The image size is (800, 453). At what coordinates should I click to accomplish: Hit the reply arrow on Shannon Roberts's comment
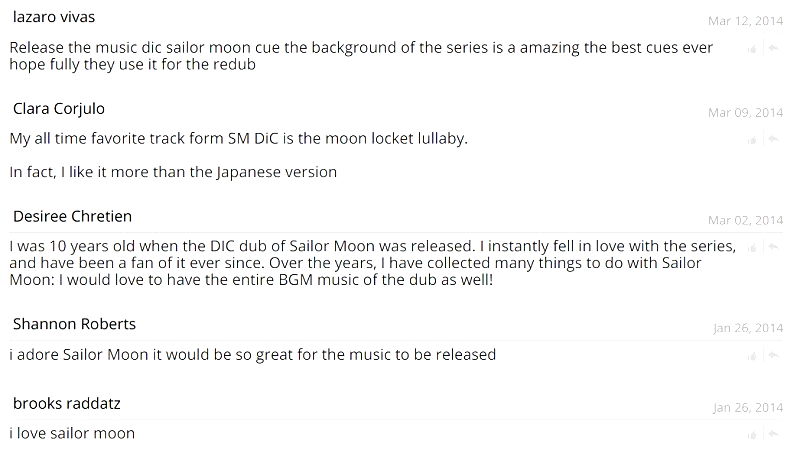tap(773, 355)
